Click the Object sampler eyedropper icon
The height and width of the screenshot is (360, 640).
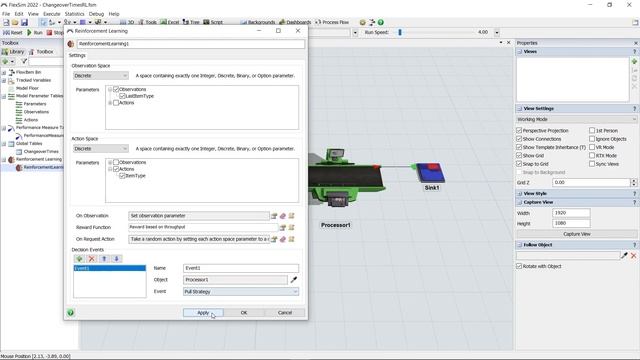(293, 280)
